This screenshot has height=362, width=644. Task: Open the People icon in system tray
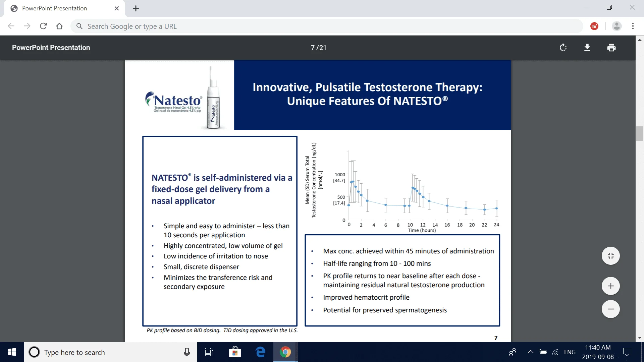pos(513,352)
